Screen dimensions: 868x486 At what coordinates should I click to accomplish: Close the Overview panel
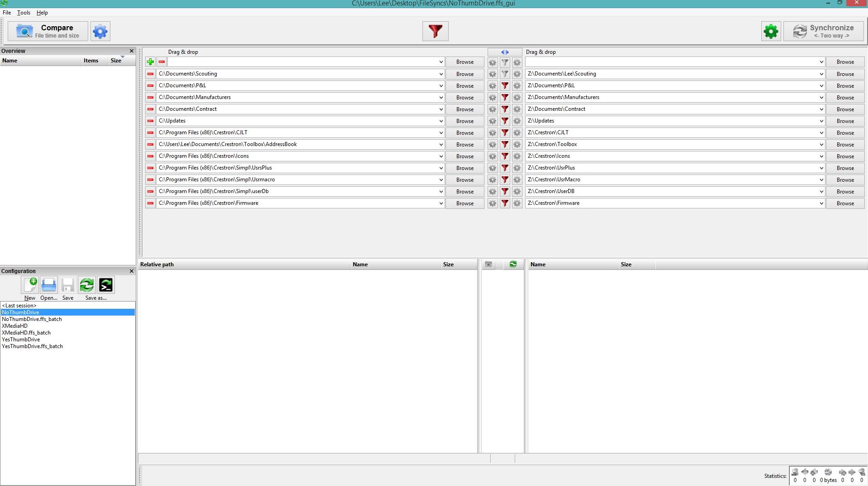[x=132, y=51]
